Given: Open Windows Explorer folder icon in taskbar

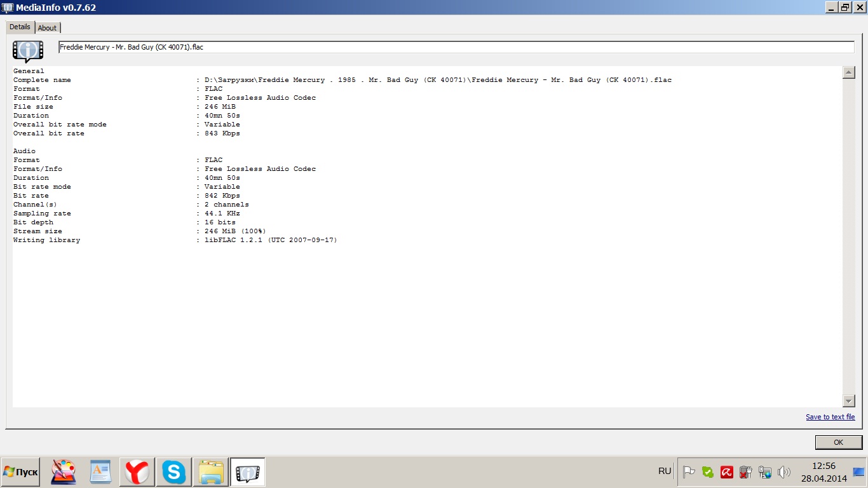Looking at the screenshot, I should 210,472.
